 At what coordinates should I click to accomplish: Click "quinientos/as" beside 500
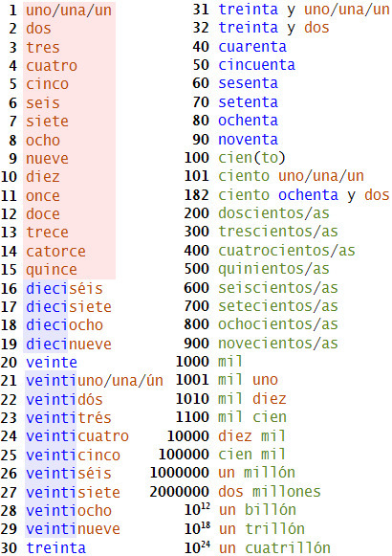[x=273, y=269]
